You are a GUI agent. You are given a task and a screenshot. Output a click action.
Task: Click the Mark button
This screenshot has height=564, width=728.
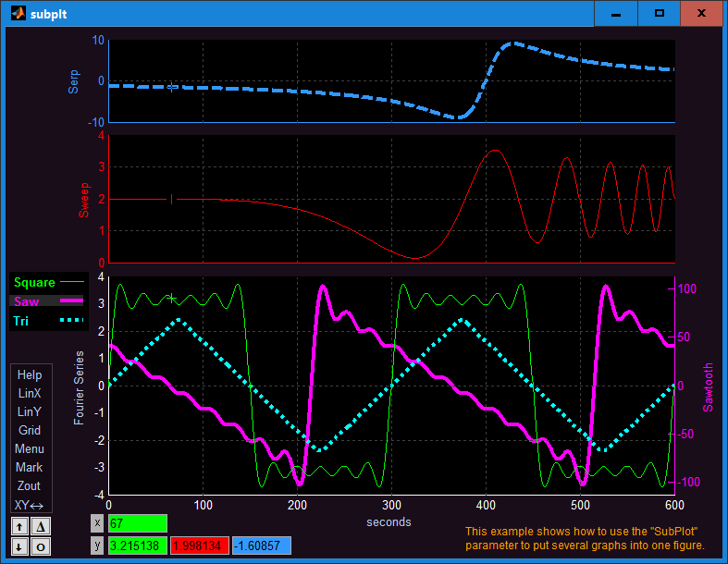coord(30,468)
